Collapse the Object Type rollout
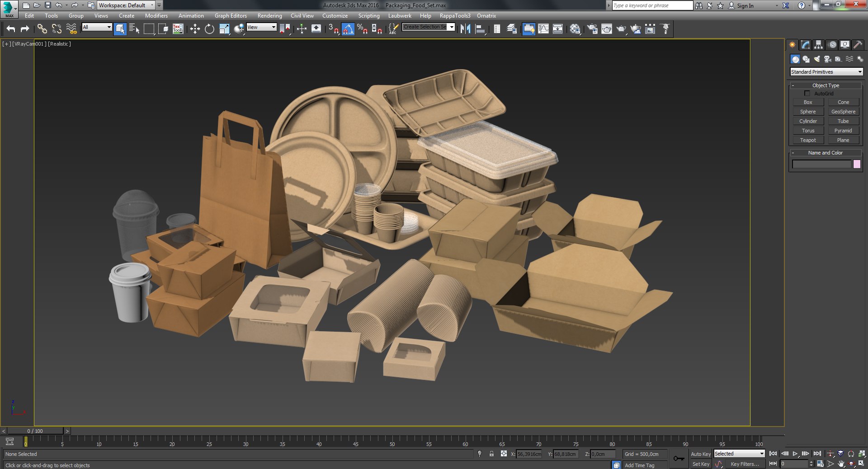Image resolution: width=868 pixels, height=469 pixels. click(x=826, y=85)
